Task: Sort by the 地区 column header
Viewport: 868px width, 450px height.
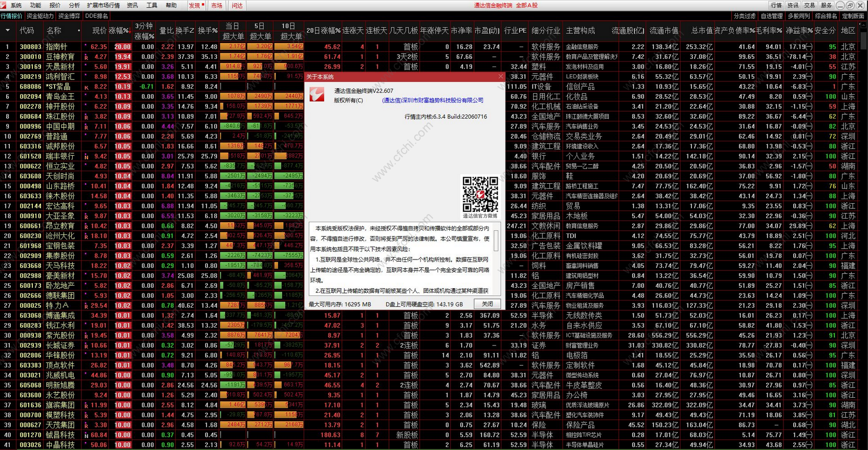Action: point(848,31)
